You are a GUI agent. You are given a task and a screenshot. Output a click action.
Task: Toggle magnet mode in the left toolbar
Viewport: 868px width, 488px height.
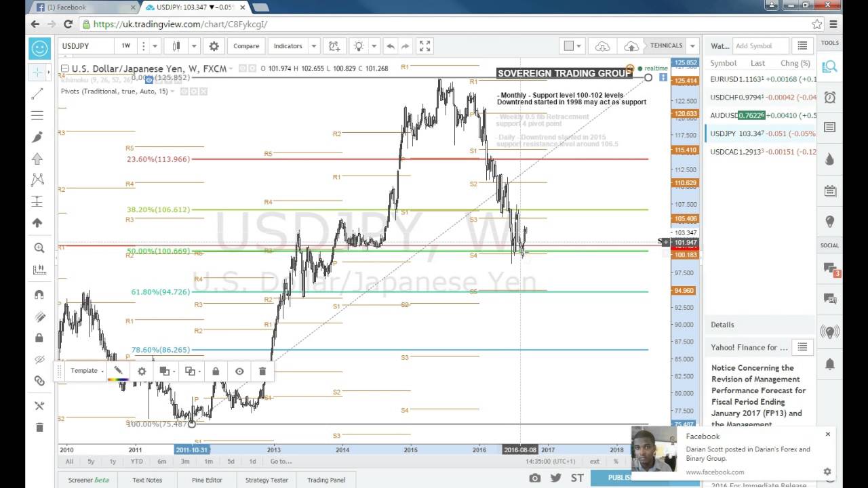pos(39,295)
